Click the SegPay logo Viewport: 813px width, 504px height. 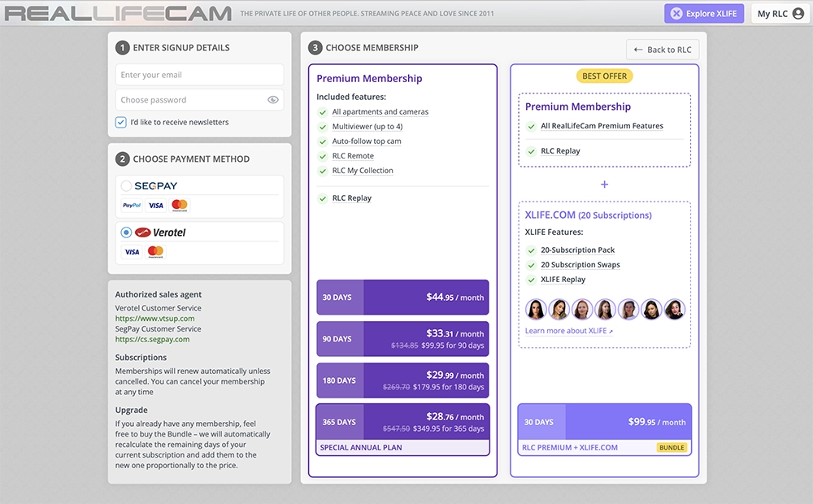coord(155,185)
